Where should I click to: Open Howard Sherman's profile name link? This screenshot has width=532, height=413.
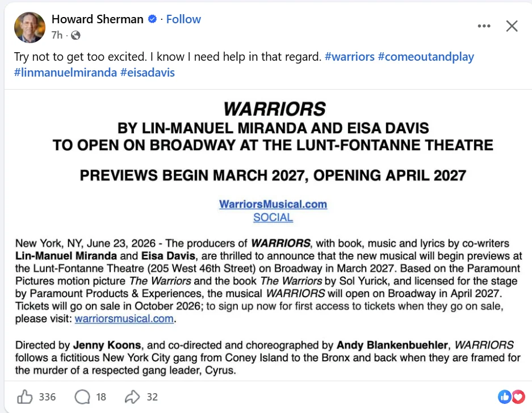pyautogui.click(x=98, y=19)
